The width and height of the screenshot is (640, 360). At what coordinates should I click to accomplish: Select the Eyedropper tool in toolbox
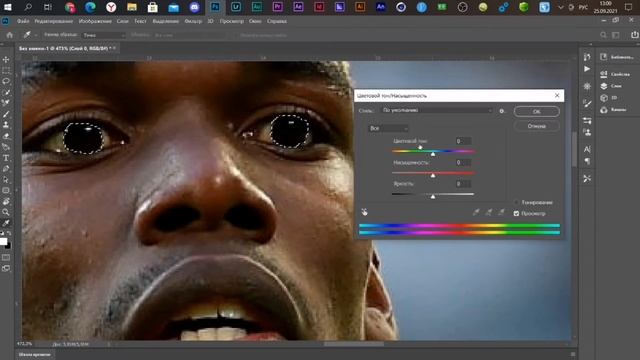[x=6, y=223]
